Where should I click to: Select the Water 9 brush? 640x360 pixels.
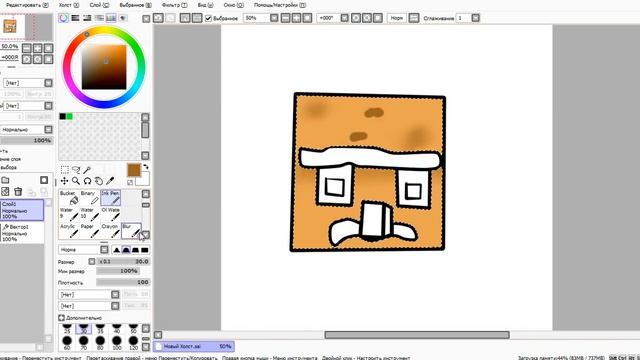tap(69, 214)
